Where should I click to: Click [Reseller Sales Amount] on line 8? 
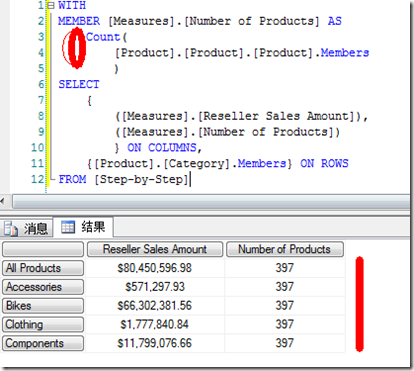(278, 116)
